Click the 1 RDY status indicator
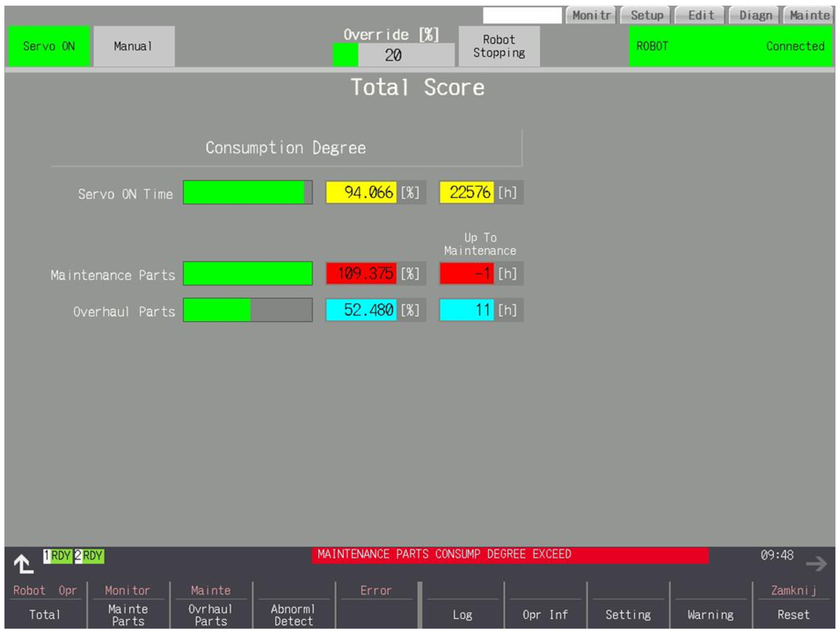This screenshot has width=840, height=634. [x=58, y=556]
